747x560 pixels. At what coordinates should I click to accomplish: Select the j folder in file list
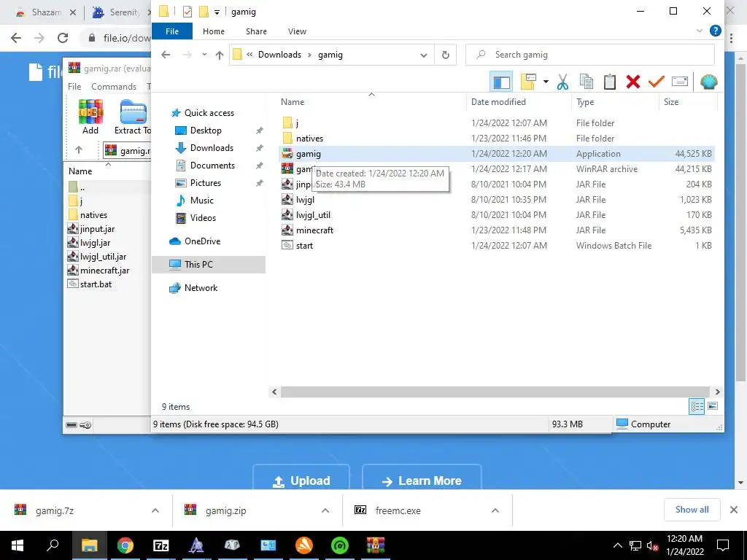coord(496,123)
